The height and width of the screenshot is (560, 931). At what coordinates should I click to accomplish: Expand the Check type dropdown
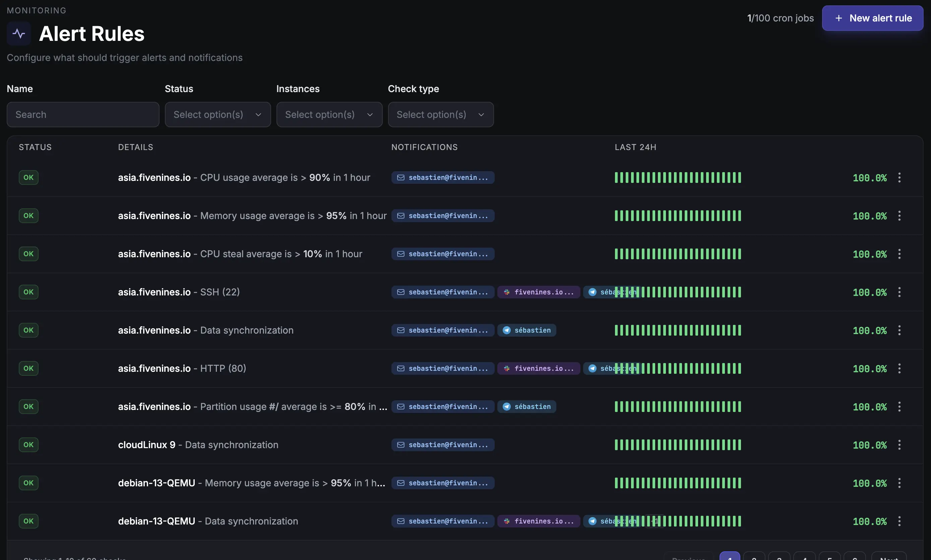[441, 114]
